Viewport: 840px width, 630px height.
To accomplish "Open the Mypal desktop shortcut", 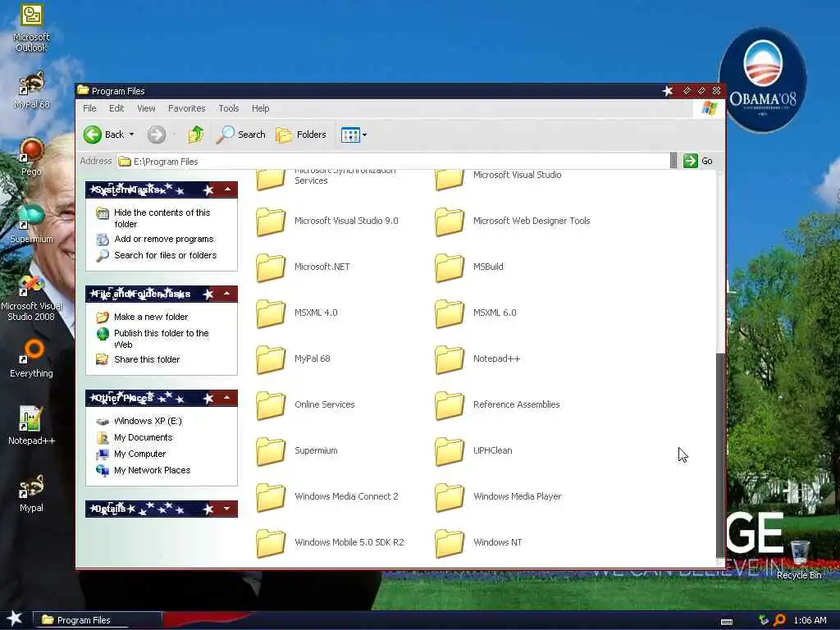I will 31,493.
